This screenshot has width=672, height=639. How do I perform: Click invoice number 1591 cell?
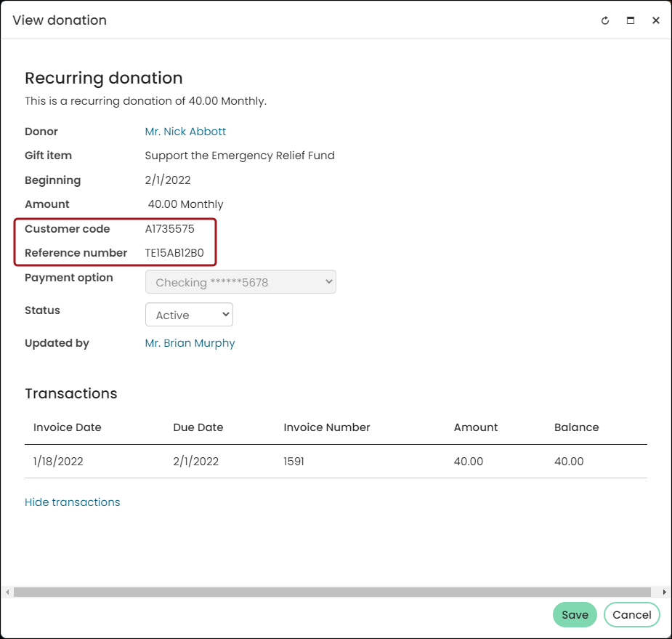point(294,462)
